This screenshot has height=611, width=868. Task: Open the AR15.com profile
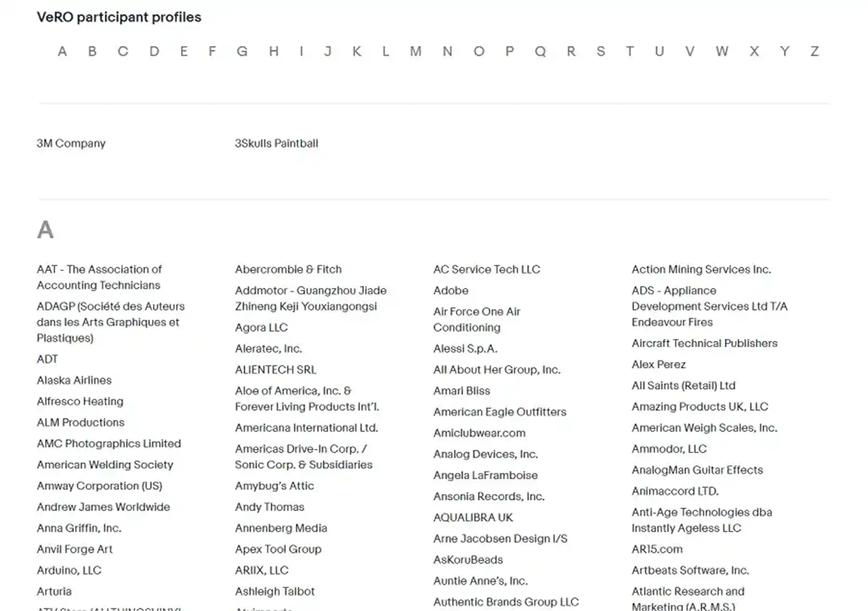click(x=657, y=549)
